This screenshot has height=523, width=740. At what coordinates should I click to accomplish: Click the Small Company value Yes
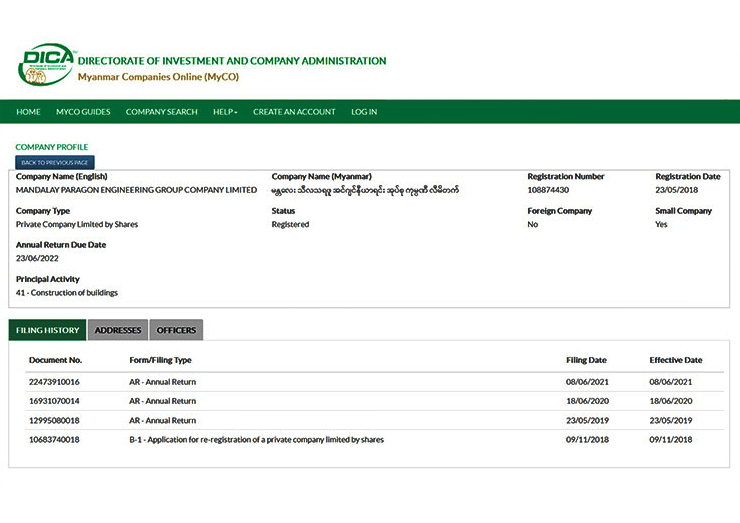tap(661, 225)
